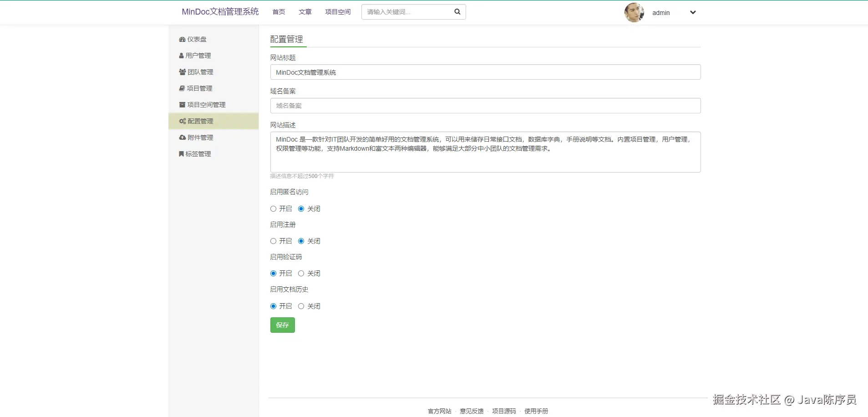The image size is (868, 417).
Task: Click the search magnifier icon
Action: point(457,12)
